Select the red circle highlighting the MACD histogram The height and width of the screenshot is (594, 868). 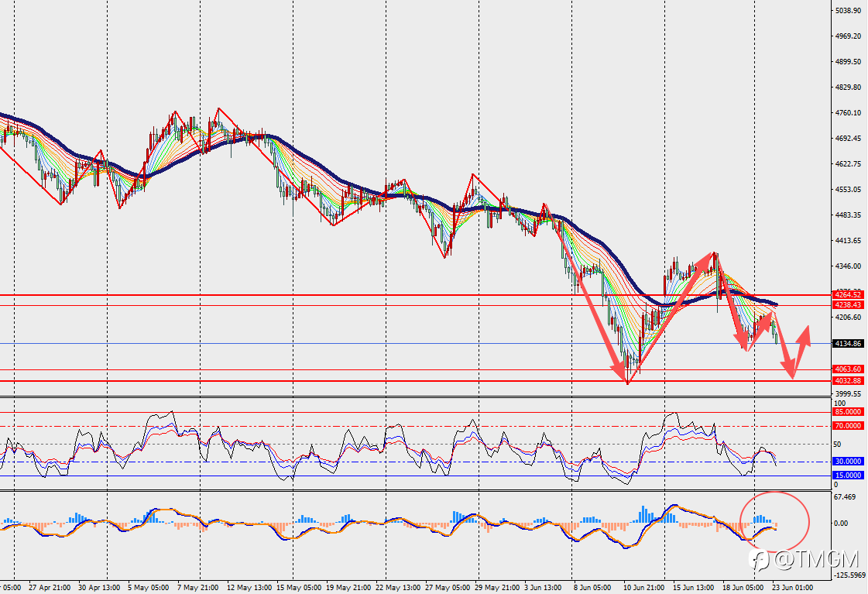click(775, 520)
